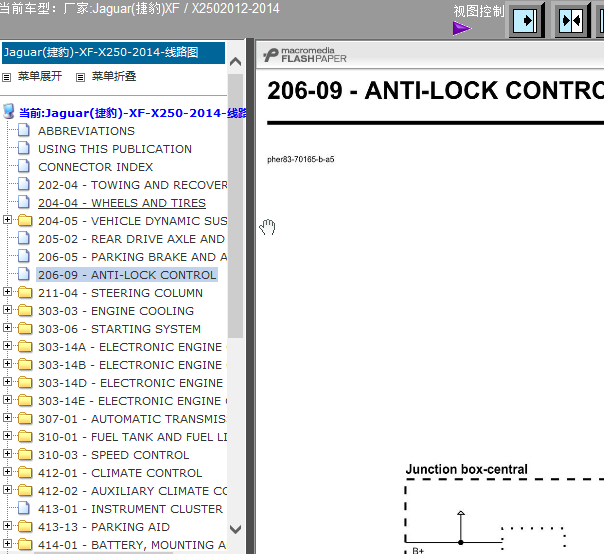Expand 303-14D ELECTRONIC ENGINE folder
The width and height of the screenshot is (604, 554).
pyautogui.click(x=7, y=382)
